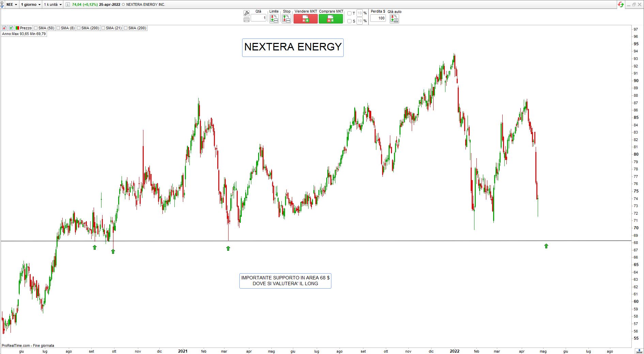Screen dimensions: 644x354
Task: Open the NEE ticker dropdown
Action: tap(12, 4)
